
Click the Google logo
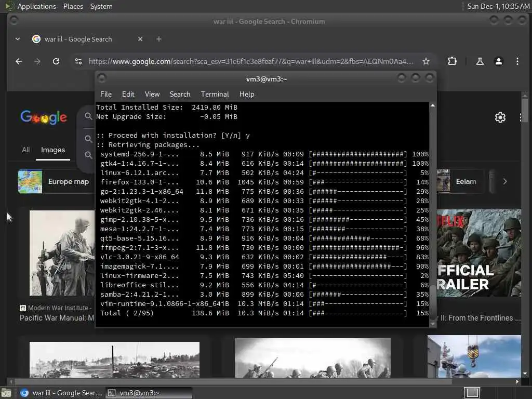pyautogui.click(x=44, y=117)
